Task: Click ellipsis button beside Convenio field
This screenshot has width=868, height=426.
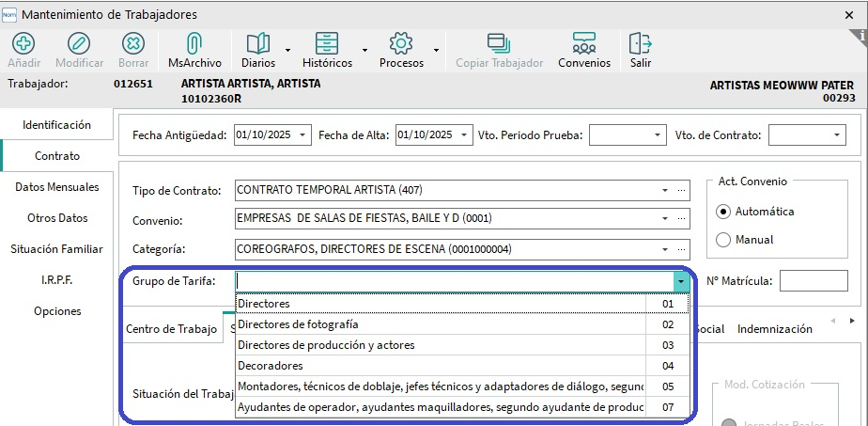Action: tap(682, 220)
